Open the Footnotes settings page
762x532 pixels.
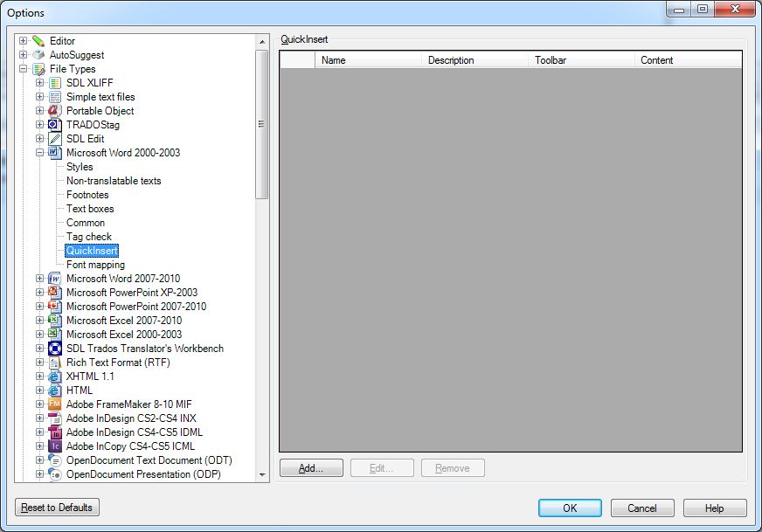(x=87, y=195)
